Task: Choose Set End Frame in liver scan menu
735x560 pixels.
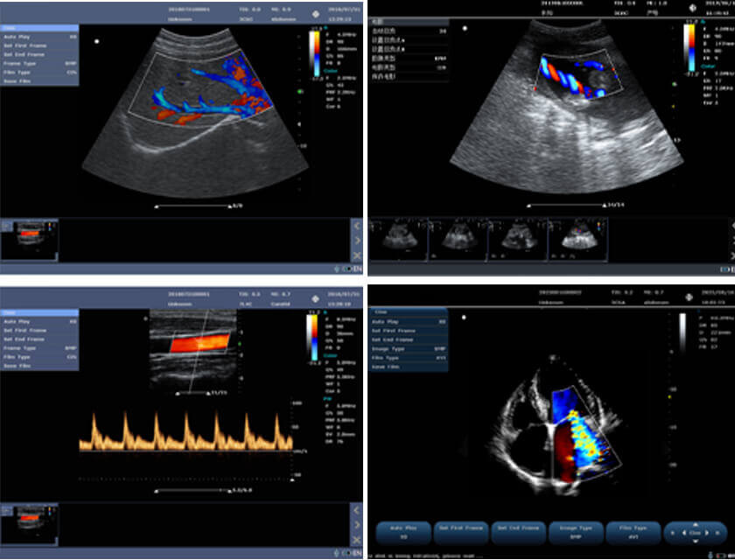Action: tap(39, 54)
